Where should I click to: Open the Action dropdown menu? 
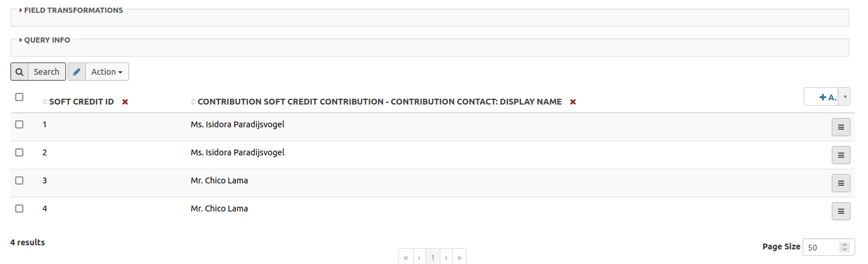(x=107, y=72)
